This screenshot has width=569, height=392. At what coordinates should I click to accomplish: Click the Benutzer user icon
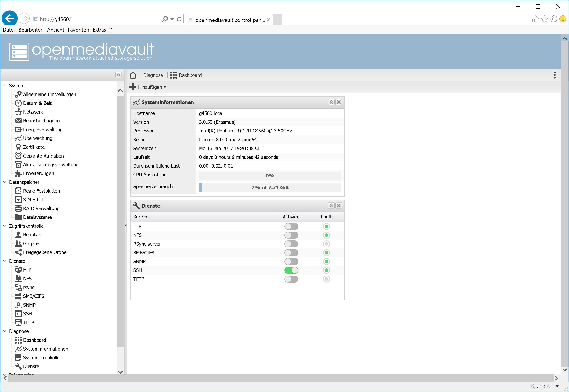[x=18, y=235]
